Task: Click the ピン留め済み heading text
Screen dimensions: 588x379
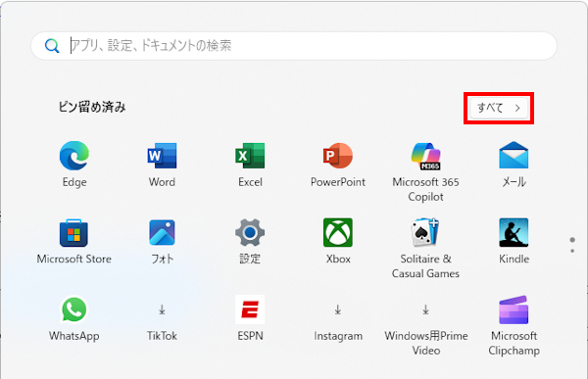Action: [x=92, y=107]
